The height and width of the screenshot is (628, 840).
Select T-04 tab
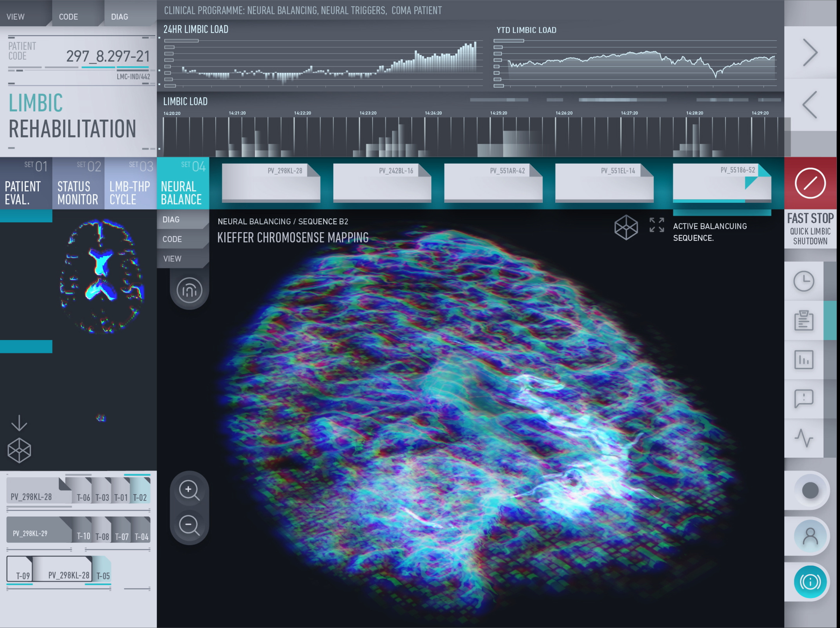pyautogui.click(x=141, y=530)
